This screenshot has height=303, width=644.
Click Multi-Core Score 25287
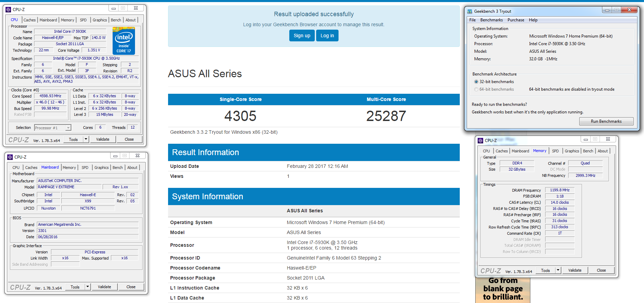(386, 116)
